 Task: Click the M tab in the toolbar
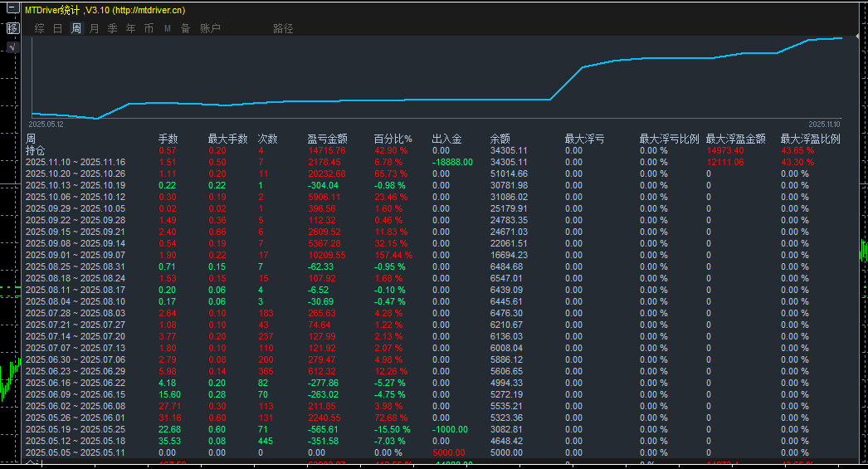(167, 29)
